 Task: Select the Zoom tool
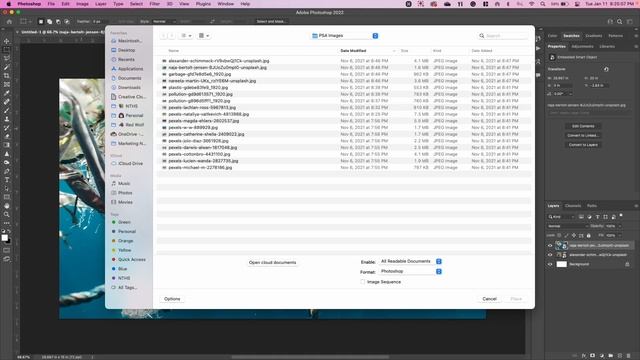point(7,214)
